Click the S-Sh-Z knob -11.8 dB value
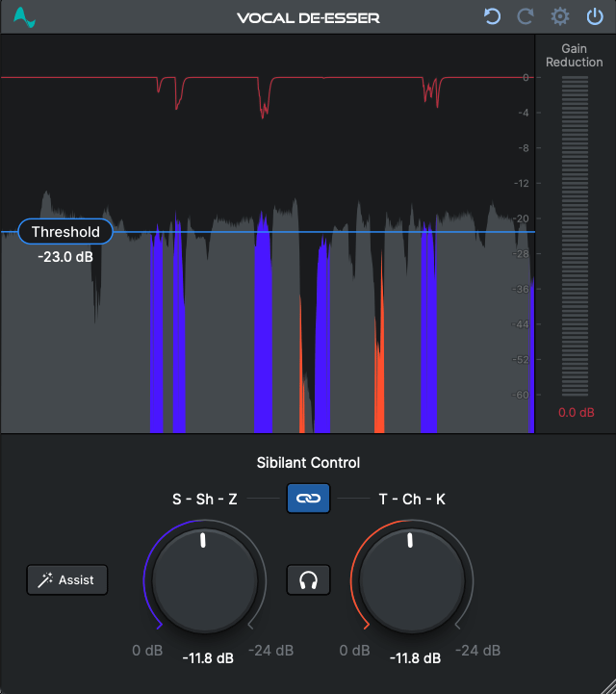The height and width of the screenshot is (694, 616). pos(208,658)
